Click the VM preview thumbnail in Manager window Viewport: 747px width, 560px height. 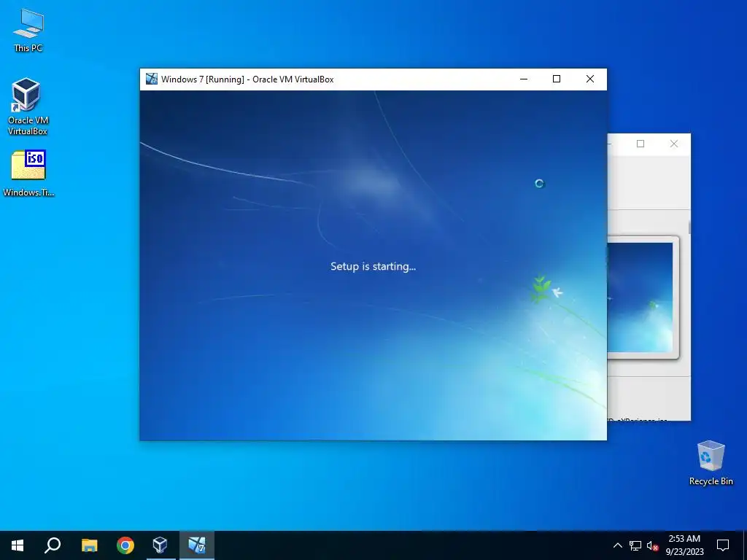click(640, 297)
